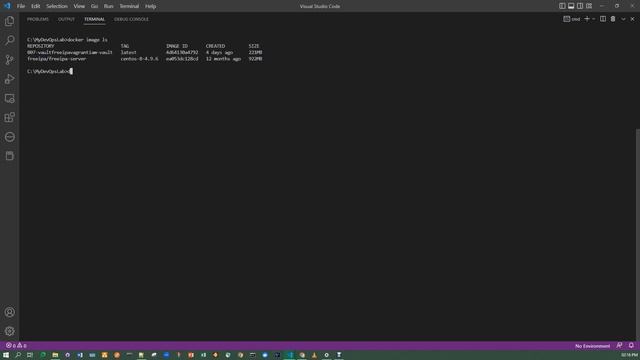Viewport: 640px width, 360px height.
Task: Maximize panel with chevron icon
Action: [x=623, y=19]
